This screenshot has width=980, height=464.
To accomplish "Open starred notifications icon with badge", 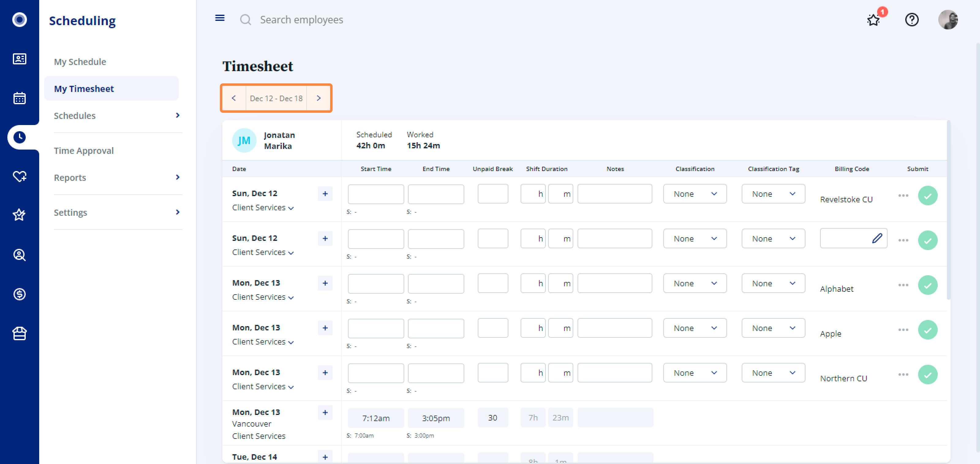I will (874, 19).
